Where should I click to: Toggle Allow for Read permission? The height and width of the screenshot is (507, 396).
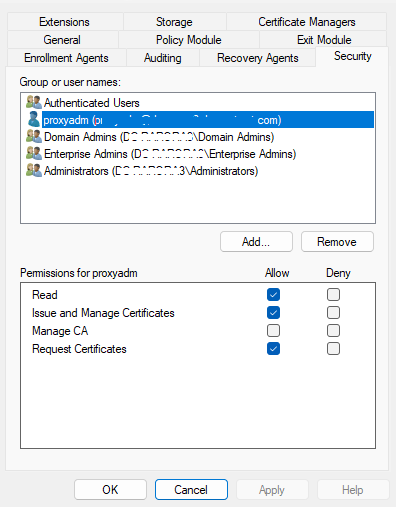coord(273,295)
